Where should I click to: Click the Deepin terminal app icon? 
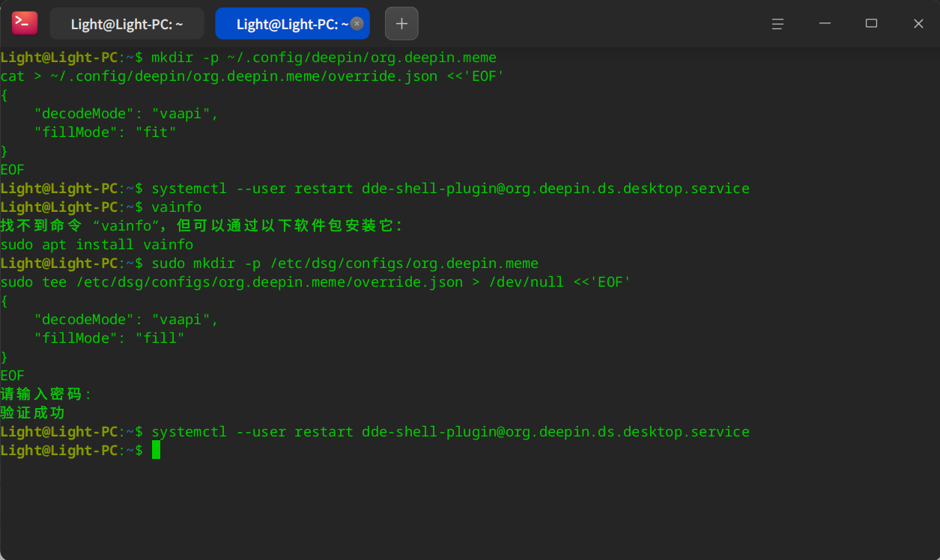pos(24,23)
